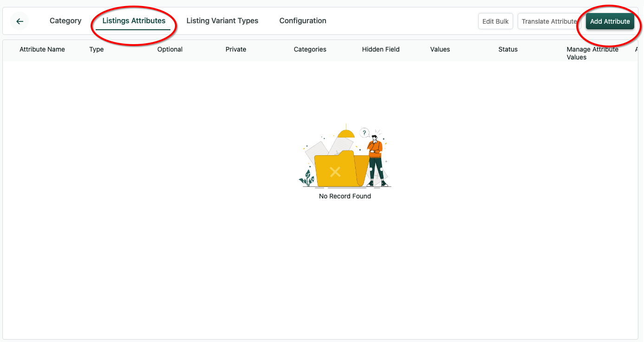Click the Edit Bulk button
This screenshot has width=644, height=342.
495,21
